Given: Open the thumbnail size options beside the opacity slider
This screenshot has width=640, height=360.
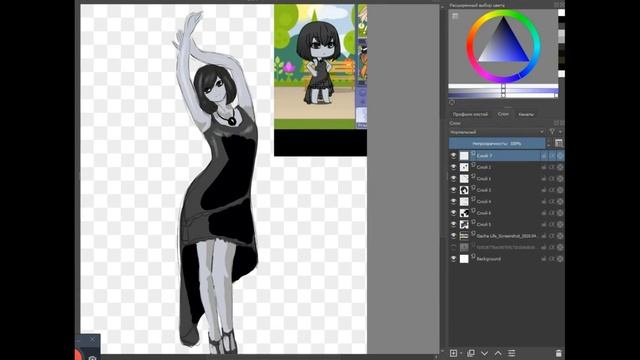Looking at the screenshot, I should 559,143.
